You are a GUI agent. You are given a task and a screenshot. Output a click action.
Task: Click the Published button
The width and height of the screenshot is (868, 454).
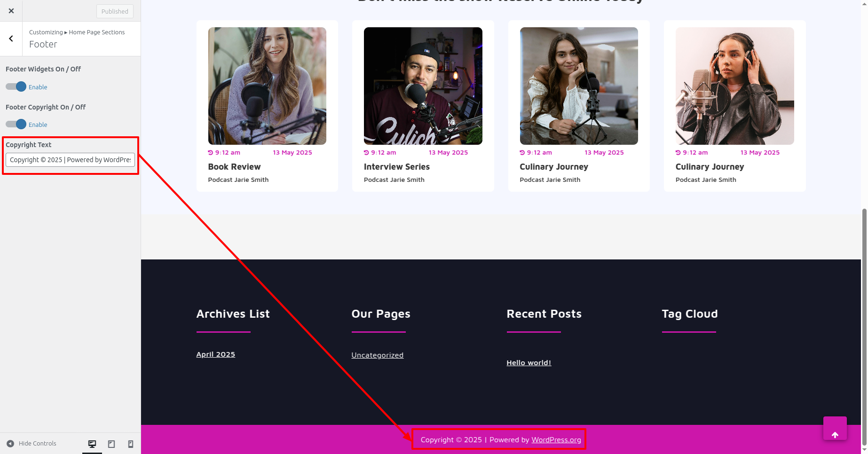pos(115,11)
